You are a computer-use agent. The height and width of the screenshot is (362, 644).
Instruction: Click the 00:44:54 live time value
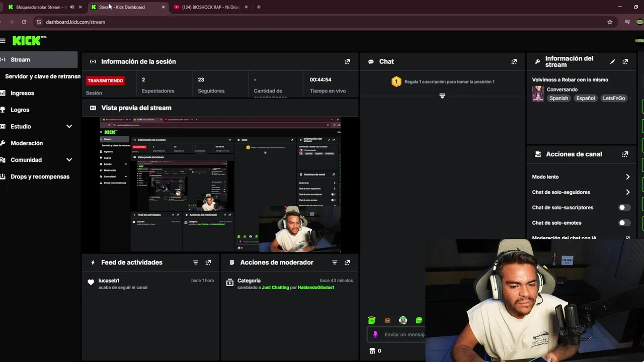click(320, 79)
